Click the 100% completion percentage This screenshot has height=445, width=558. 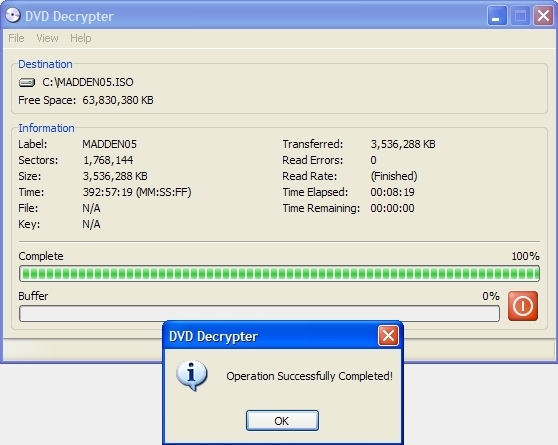525,256
